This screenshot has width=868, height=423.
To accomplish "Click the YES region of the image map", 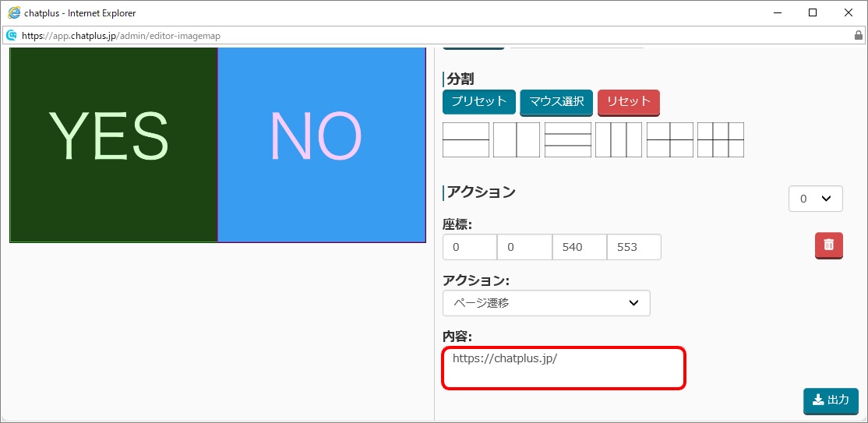I will [x=114, y=144].
